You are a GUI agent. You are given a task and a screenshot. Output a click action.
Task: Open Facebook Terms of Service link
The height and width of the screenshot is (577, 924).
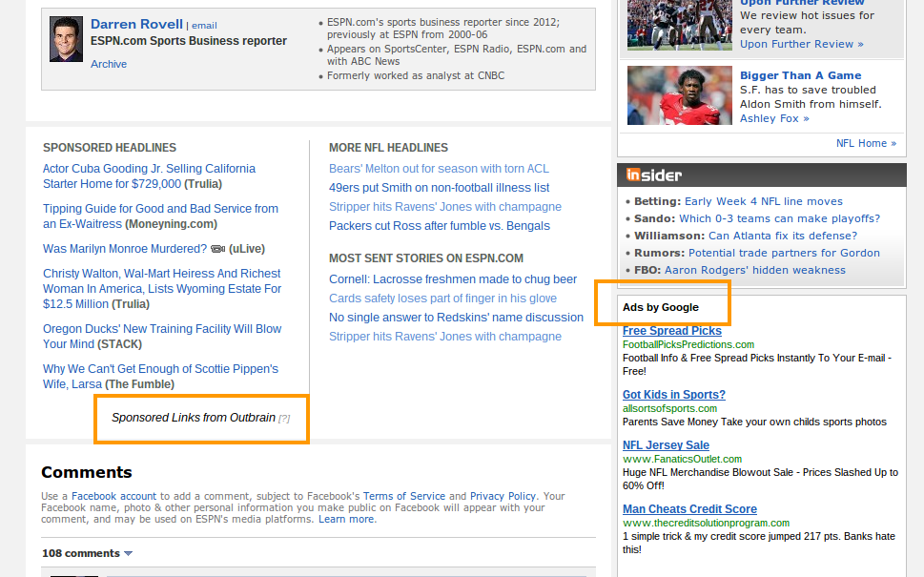tap(403, 496)
